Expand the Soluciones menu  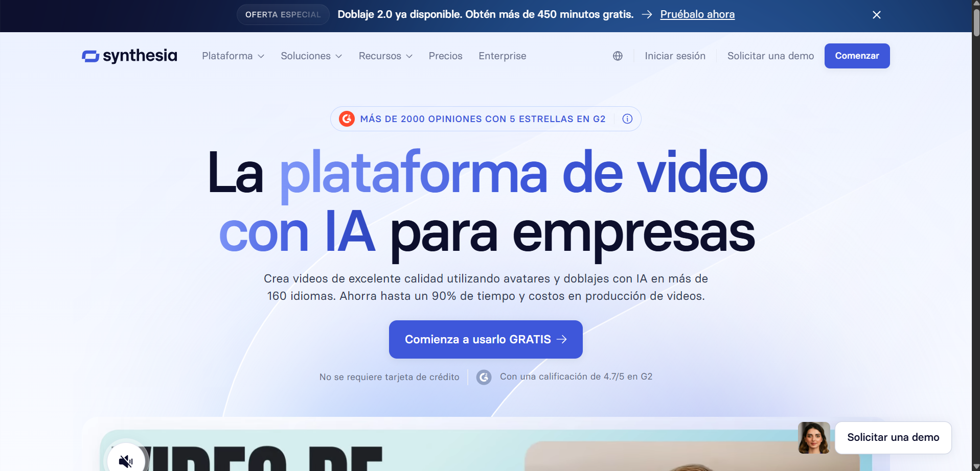click(311, 56)
